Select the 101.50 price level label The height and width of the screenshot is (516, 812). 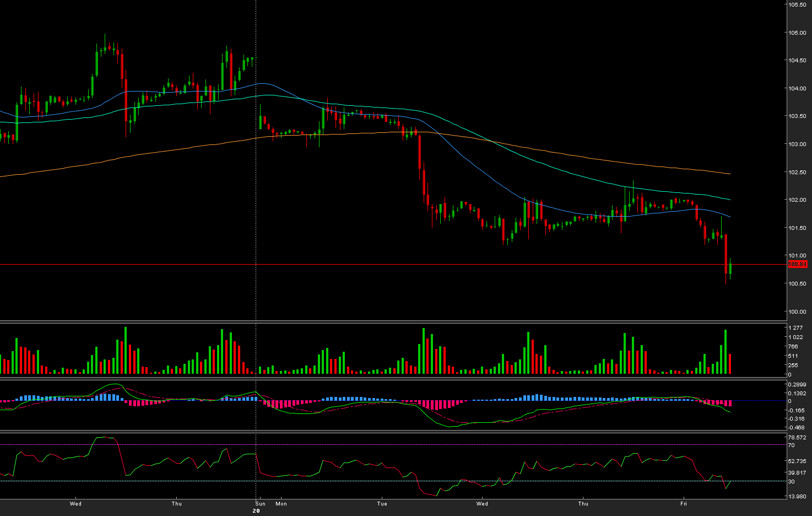point(797,228)
